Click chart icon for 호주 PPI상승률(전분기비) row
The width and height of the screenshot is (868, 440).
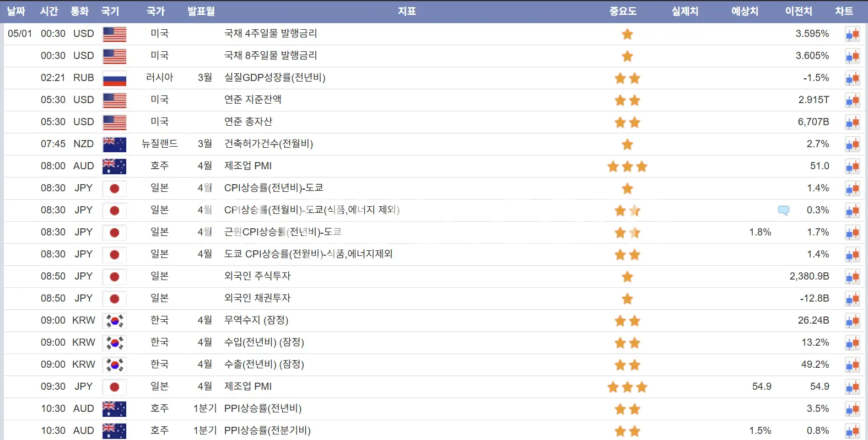pos(852,431)
